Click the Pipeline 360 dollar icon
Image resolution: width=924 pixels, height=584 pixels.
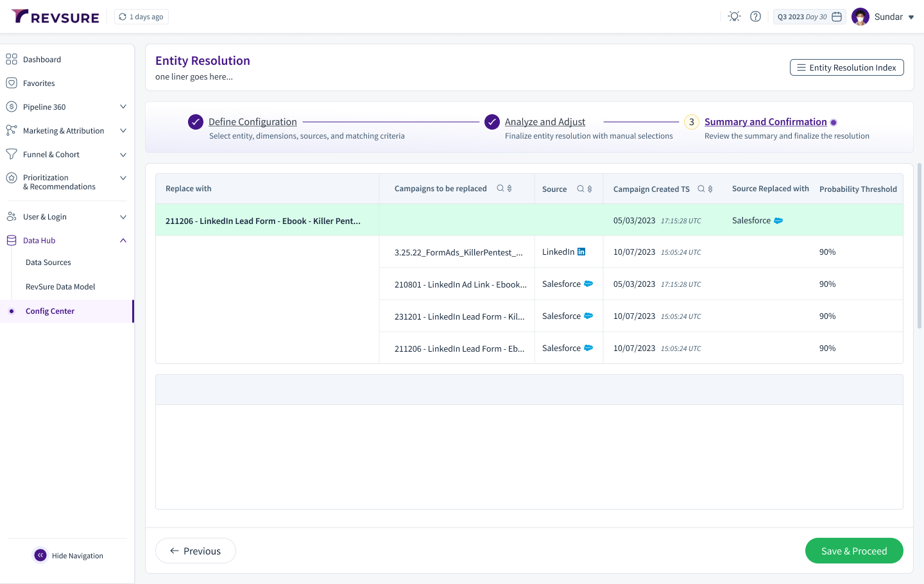point(12,107)
